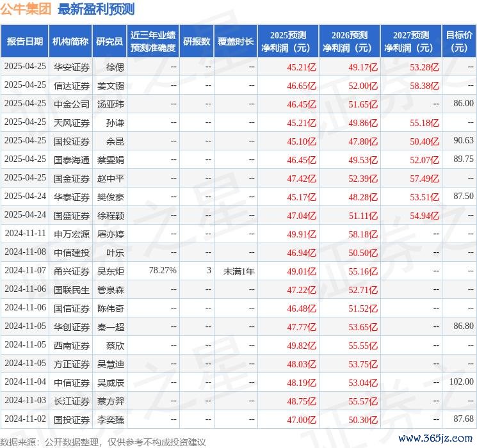Click analyst name 余昆
Image resolution: width=477 pixels, height=448 pixels.
pyautogui.click(x=115, y=141)
